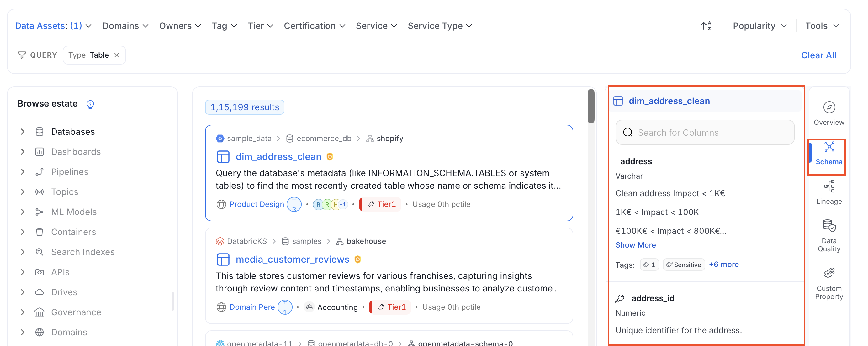Viewport: 868px width, 346px height.
Task: Expand the Databases tree node
Action: point(23,132)
